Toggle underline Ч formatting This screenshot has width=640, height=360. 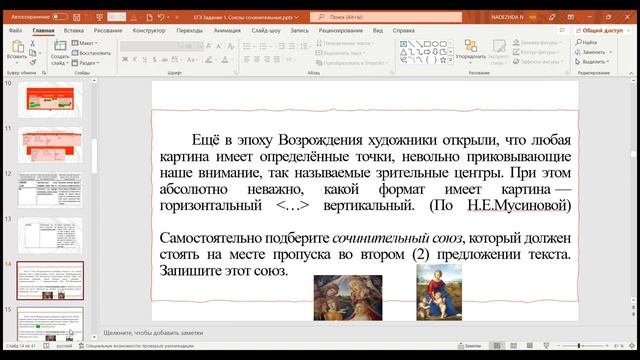(x=144, y=60)
